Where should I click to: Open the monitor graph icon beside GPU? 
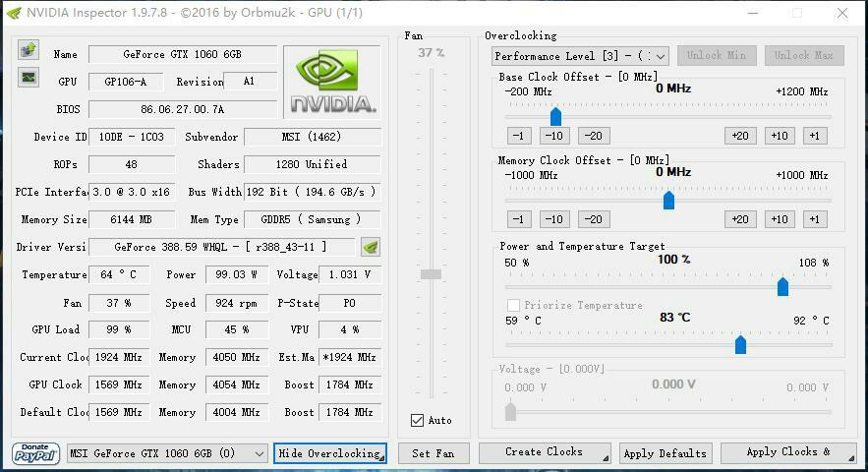click(29, 77)
